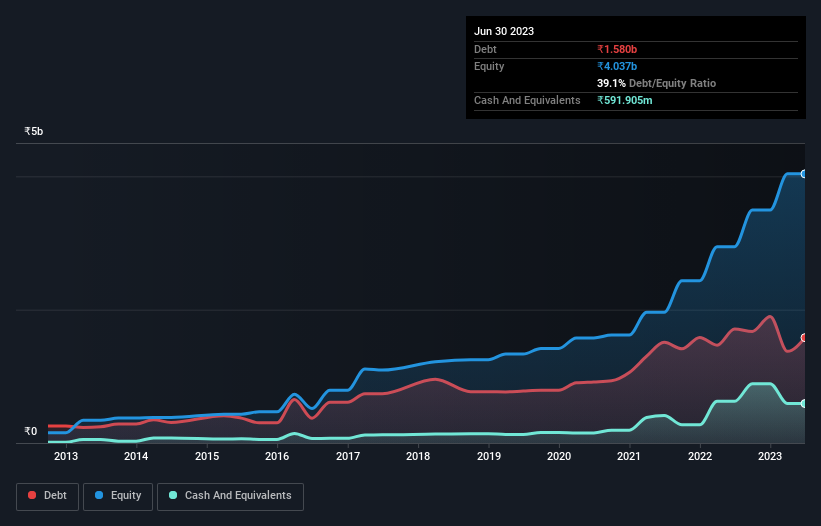821x526 pixels.
Task: Click the 2015 x-axis label
Action: pyautogui.click(x=207, y=456)
